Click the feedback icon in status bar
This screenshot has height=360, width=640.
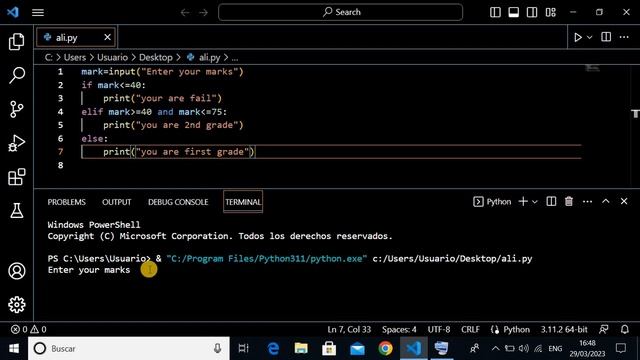[x=604, y=329]
